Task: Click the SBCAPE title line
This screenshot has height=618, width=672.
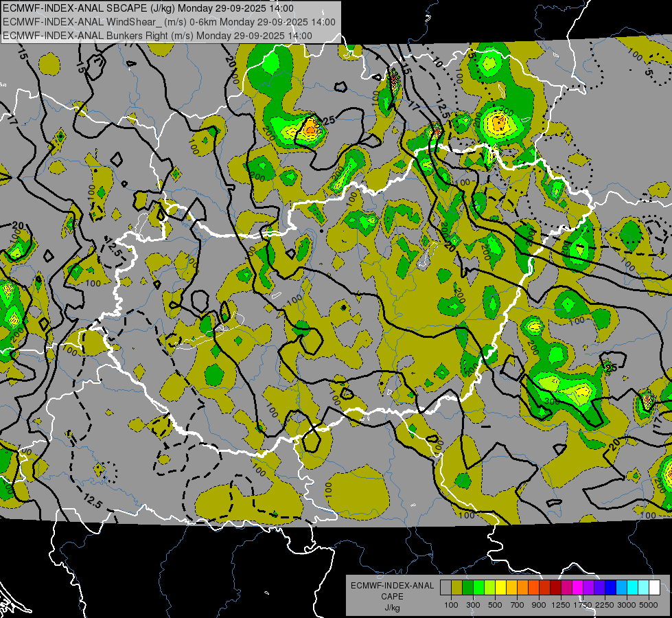Action: click(148, 8)
